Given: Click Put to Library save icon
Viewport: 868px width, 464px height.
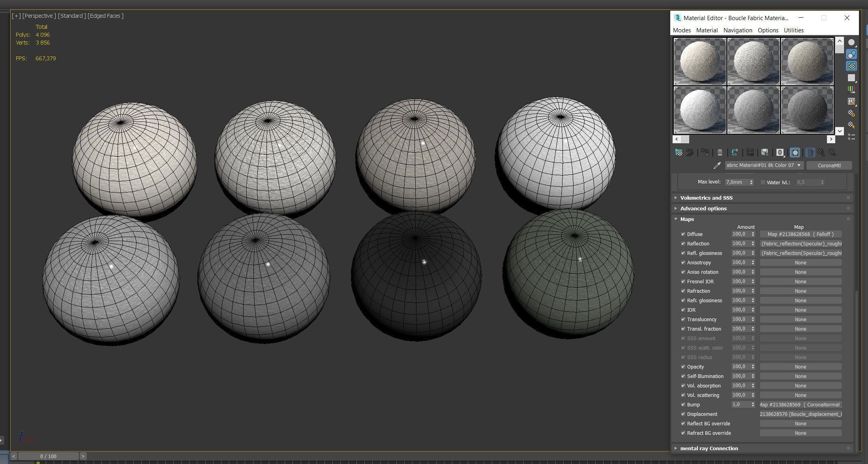Looking at the screenshot, I should (765, 153).
